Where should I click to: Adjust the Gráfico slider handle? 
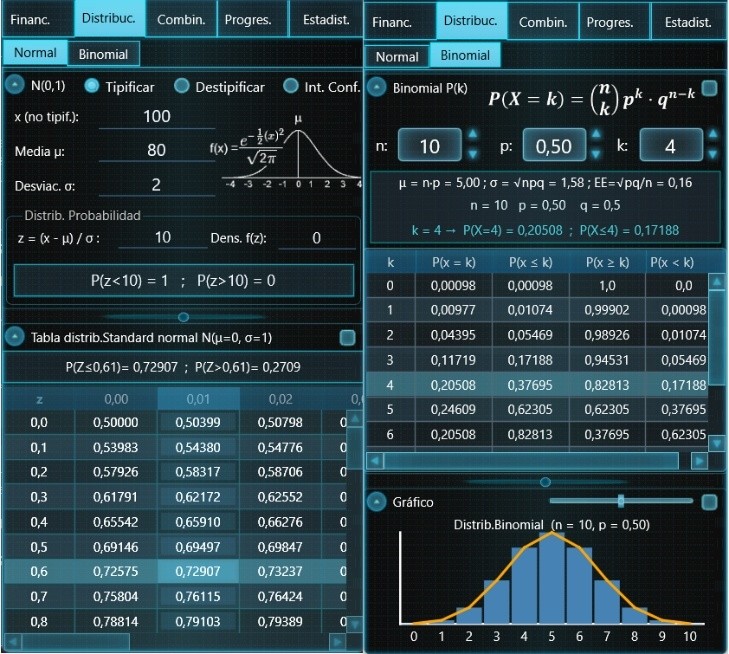(x=621, y=501)
